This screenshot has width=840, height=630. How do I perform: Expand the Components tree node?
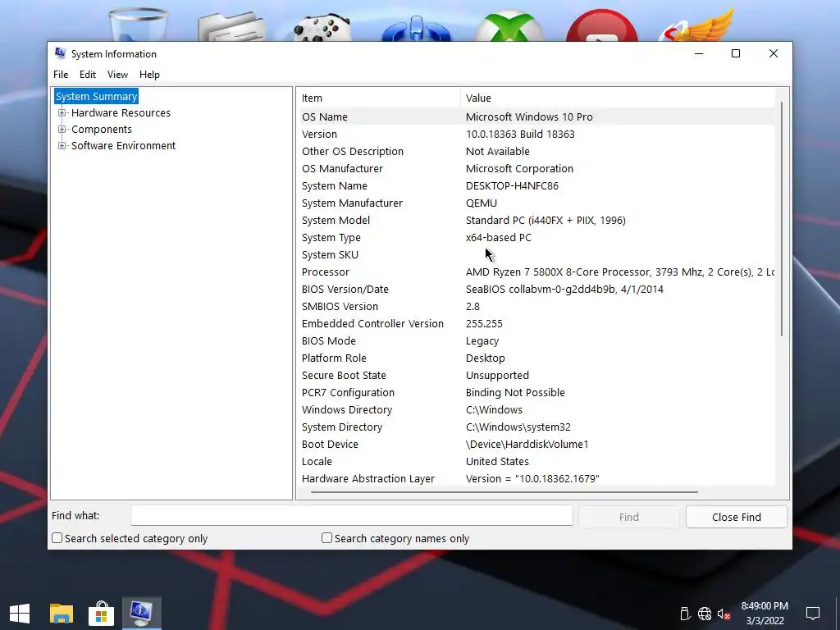pos(62,129)
